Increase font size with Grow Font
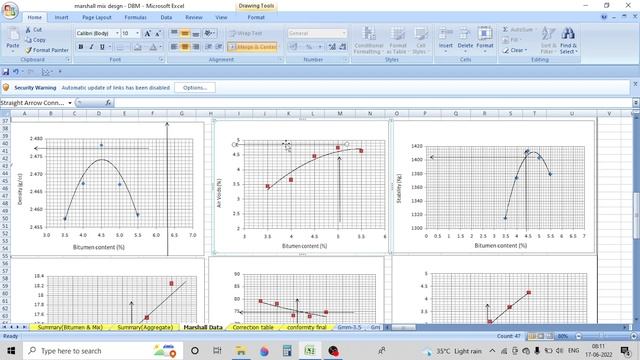The height and width of the screenshot is (360, 640). [x=147, y=33]
